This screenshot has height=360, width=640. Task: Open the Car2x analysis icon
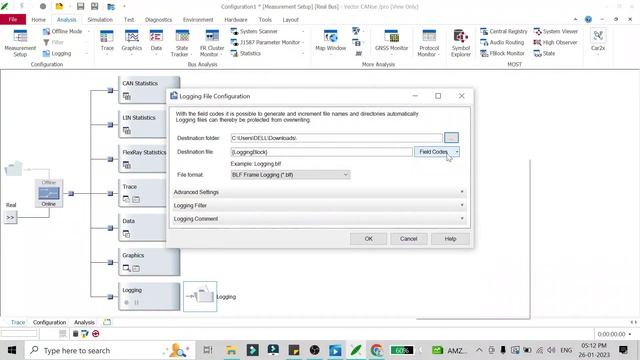click(598, 40)
